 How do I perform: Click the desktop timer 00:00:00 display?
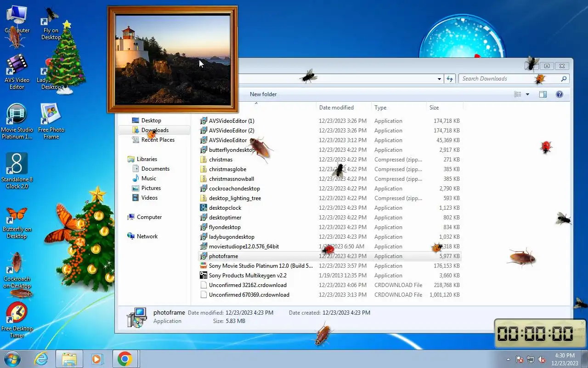coord(536,334)
